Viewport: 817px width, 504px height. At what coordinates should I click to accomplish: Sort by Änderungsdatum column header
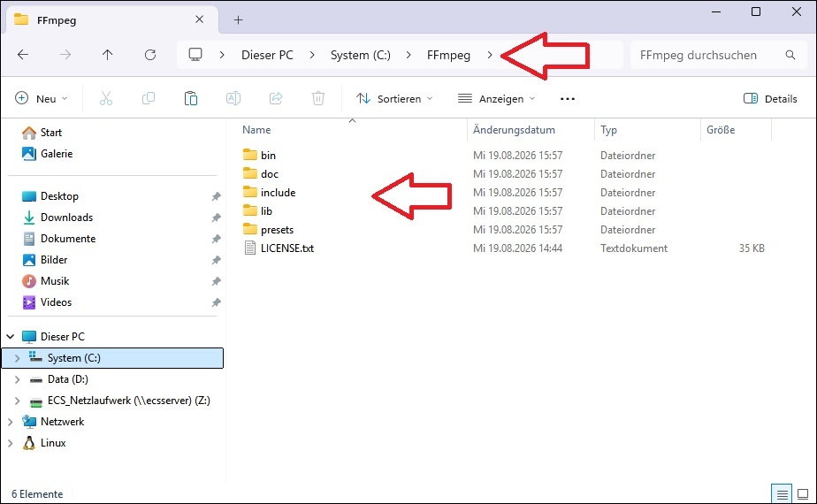(x=514, y=130)
